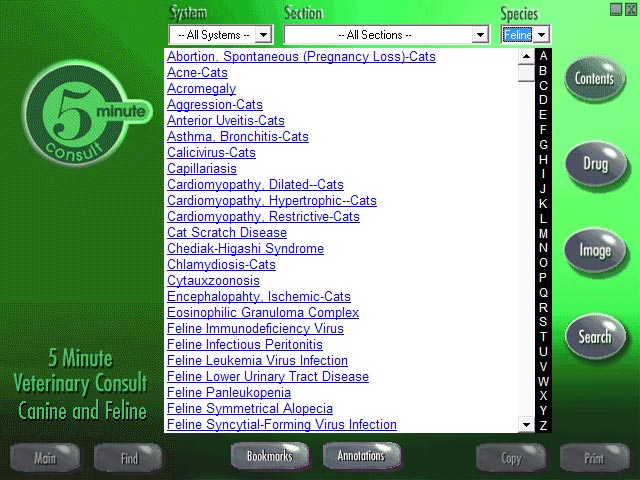640x480 pixels.
Task: Click the scrollbar up arrow
Action: click(x=526, y=56)
